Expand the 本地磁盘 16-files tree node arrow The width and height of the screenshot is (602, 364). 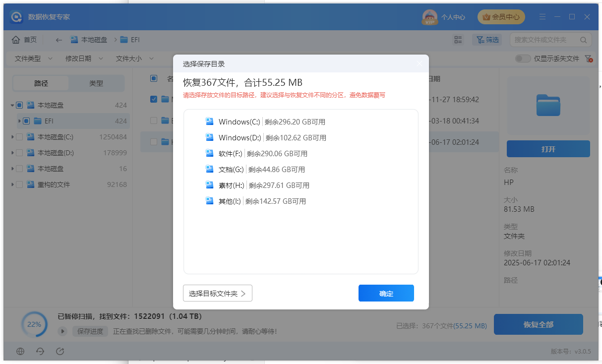click(x=12, y=169)
